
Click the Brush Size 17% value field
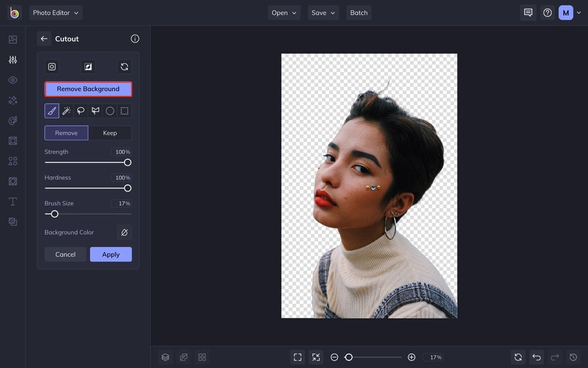121,203
